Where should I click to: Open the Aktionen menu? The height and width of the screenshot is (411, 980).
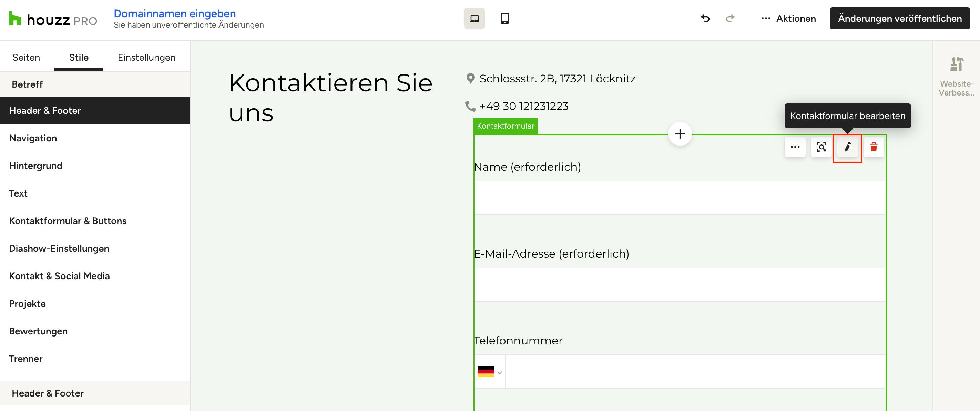788,18
